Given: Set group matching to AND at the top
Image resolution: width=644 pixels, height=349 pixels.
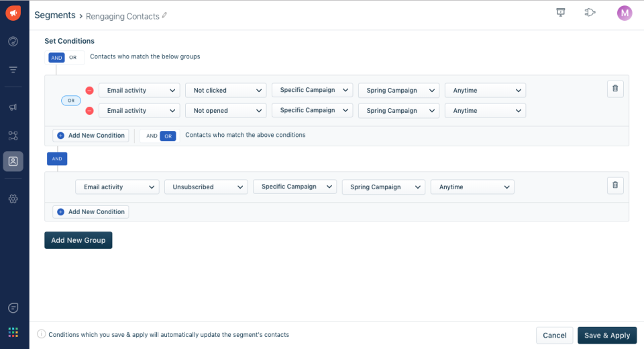Looking at the screenshot, I should 56,58.
